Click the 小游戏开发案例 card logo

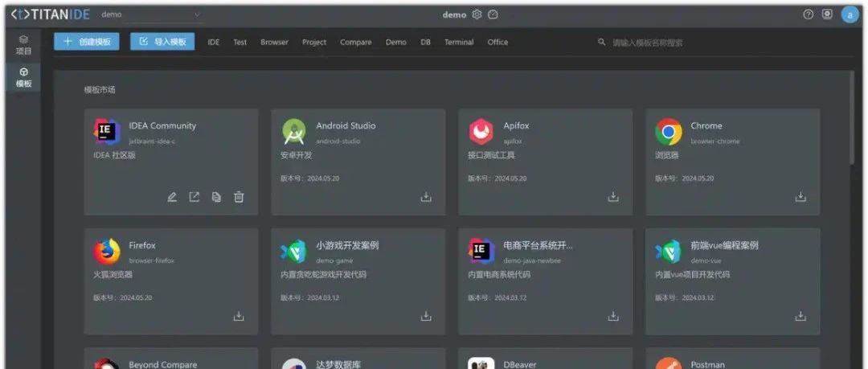tap(294, 252)
